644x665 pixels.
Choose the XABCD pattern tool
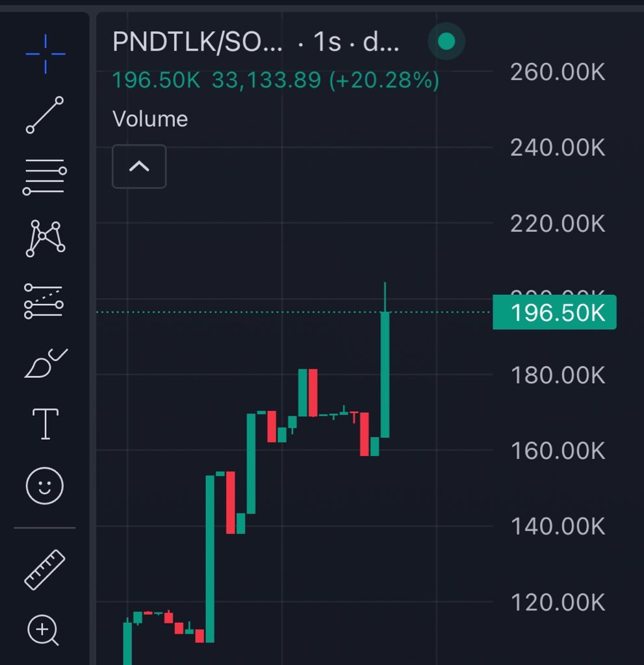45,238
